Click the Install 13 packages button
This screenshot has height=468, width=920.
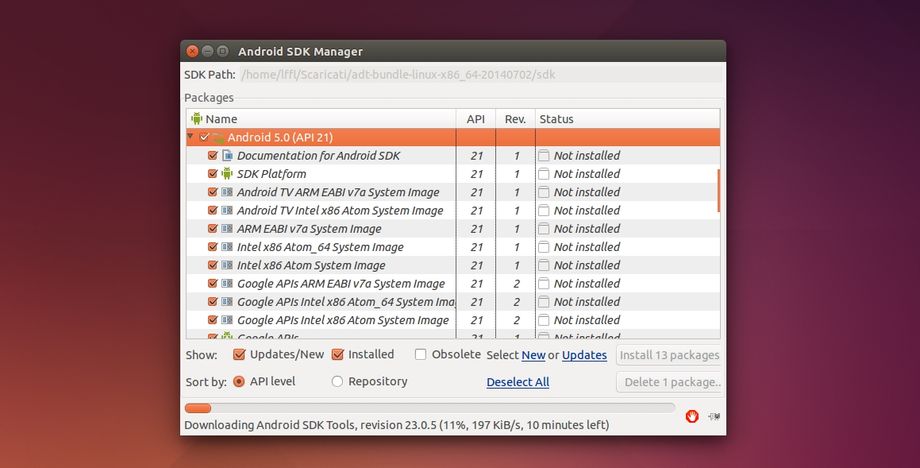point(669,355)
